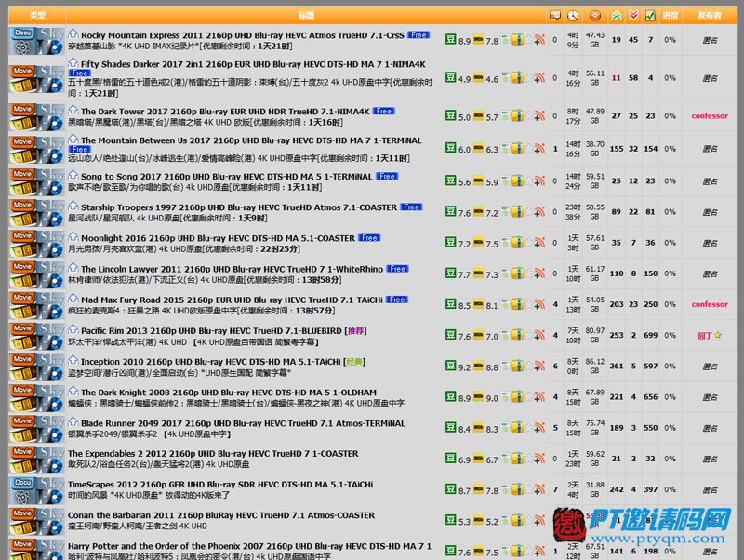
Task: Add Moonlight 2016 to RSS basket
Action: 539,243
